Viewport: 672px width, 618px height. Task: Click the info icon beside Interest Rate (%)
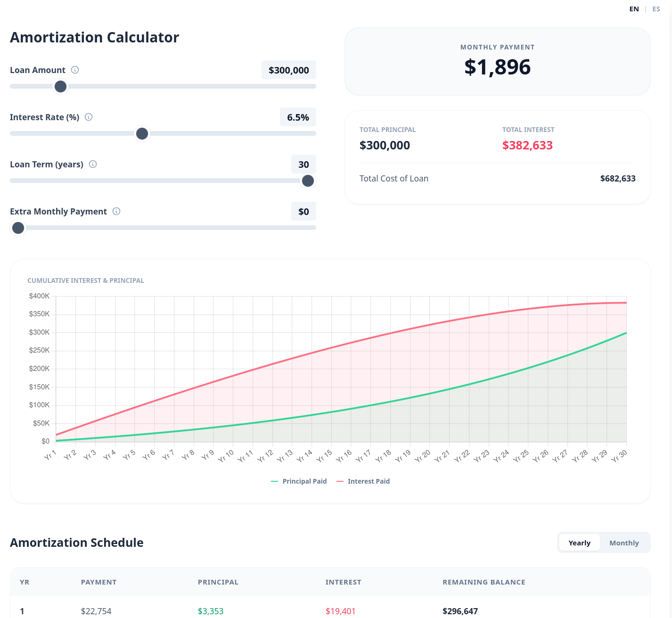89,117
